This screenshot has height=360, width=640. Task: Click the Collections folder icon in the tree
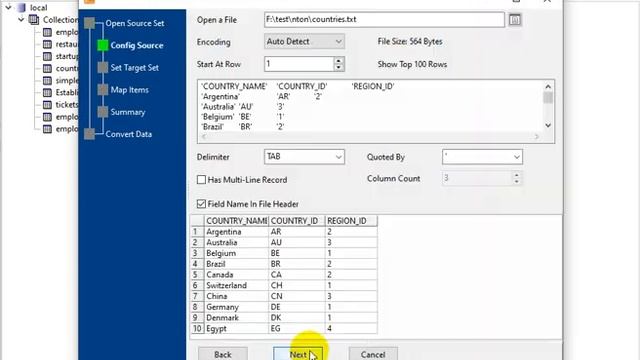point(34,20)
